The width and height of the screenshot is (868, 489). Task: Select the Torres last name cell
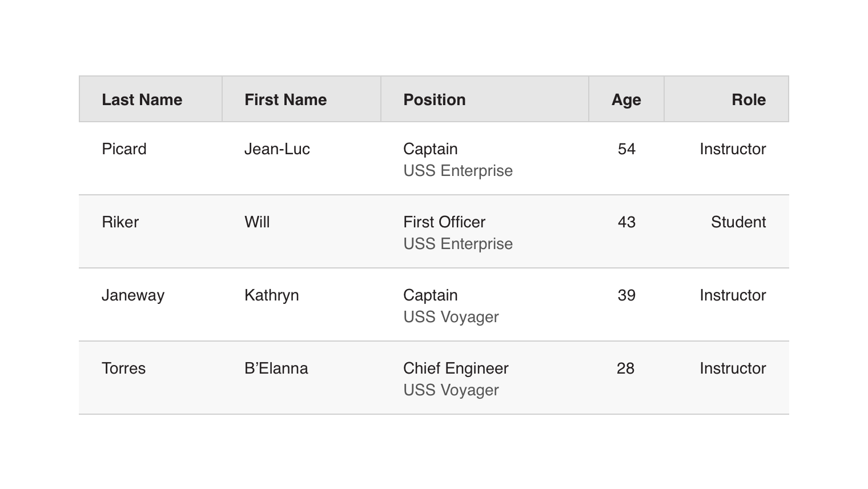coord(123,368)
